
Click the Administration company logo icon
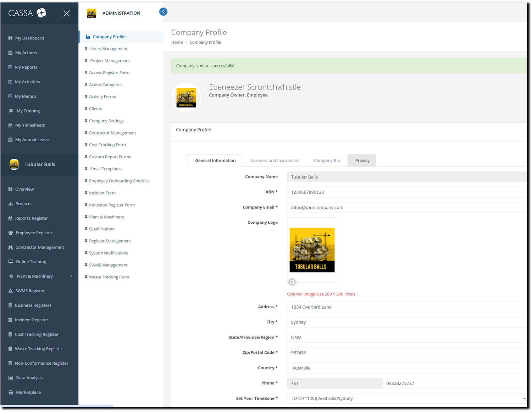click(92, 13)
